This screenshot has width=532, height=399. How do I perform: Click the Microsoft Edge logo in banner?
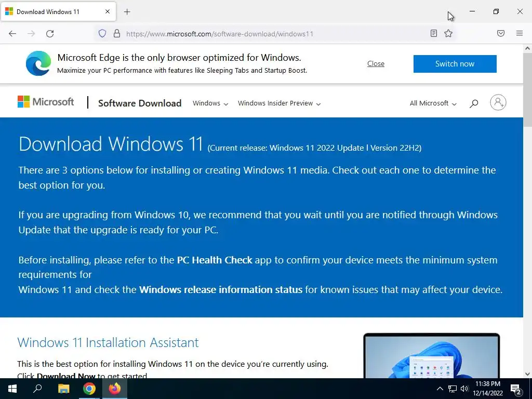[38, 63]
